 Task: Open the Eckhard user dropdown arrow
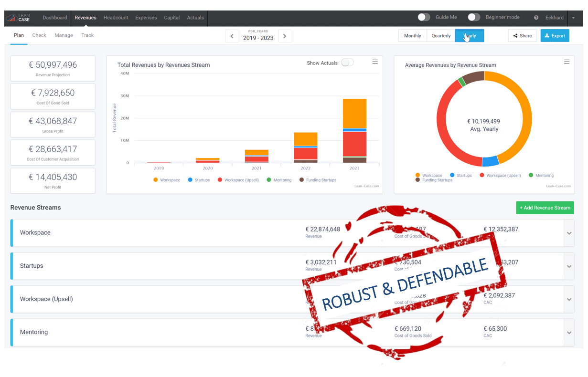[x=573, y=18]
